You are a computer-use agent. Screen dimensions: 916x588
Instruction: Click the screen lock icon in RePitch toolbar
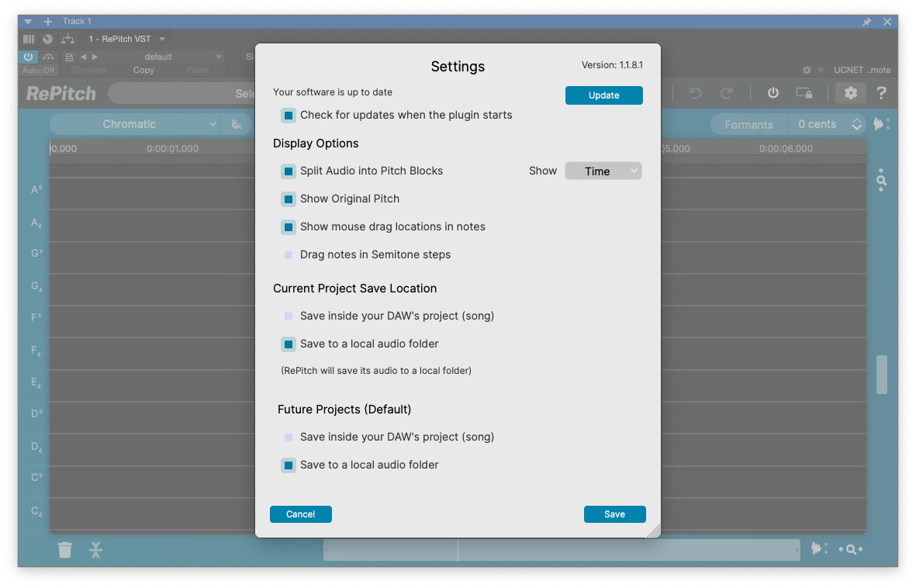tap(804, 93)
